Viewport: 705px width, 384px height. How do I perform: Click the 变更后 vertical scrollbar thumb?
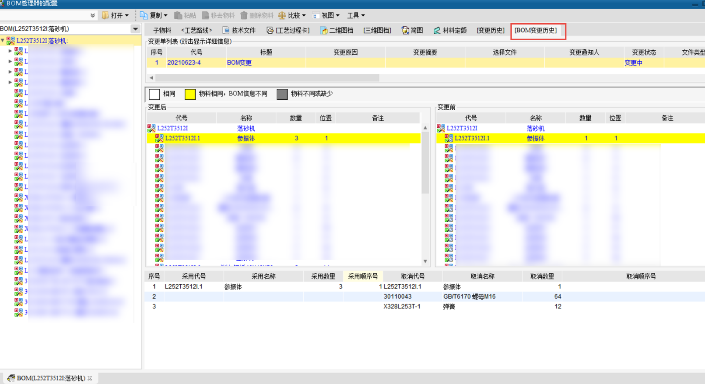pyautogui.click(x=425, y=163)
